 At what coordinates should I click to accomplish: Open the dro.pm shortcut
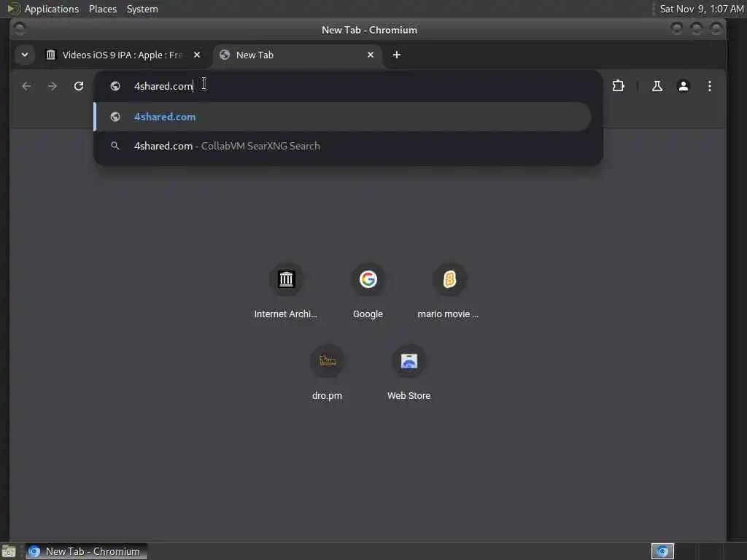click(327, 372)
